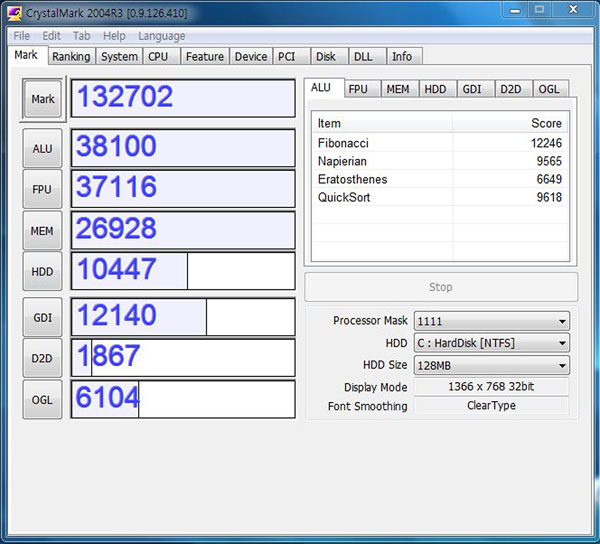Click the Score column header
The height and width of the screenshot is (544, 600).
click(x=510, y=123)
